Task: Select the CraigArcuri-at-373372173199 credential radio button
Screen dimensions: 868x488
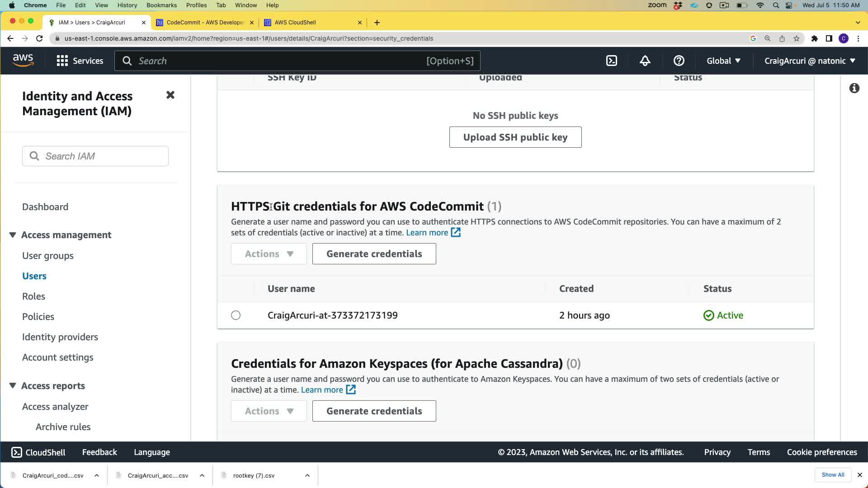Action: pyautogui.click(x=236, y=315)
